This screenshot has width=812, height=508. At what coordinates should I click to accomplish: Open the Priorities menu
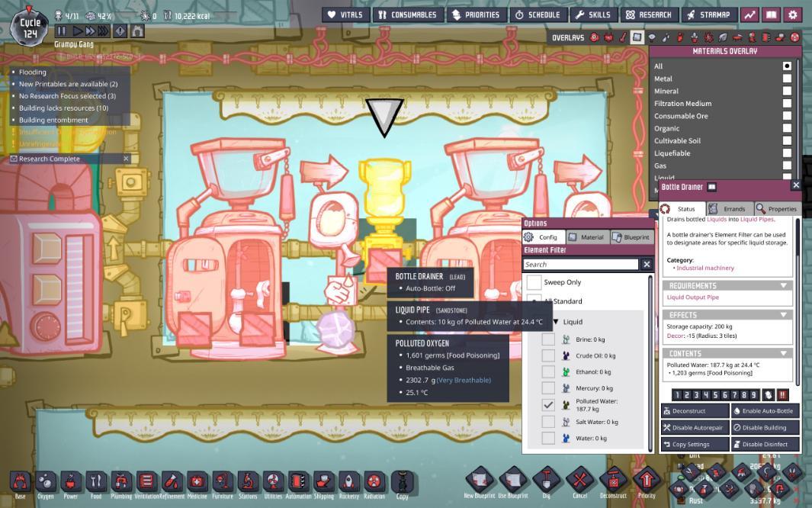point(476,15)
